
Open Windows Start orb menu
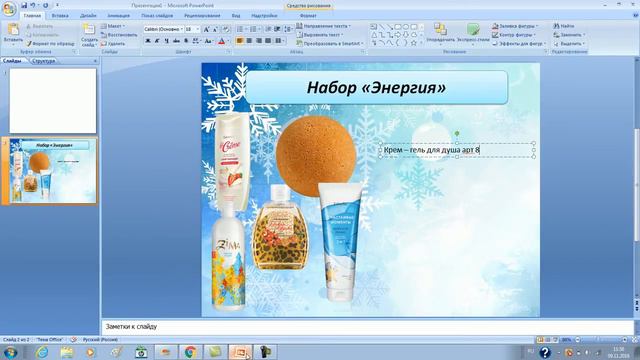pos(10,352)
